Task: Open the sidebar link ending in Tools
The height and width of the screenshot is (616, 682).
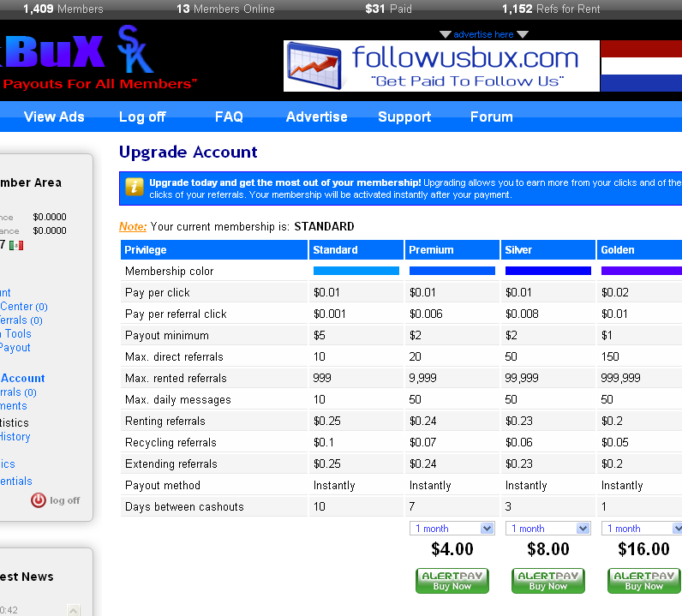Action: click(x=15, y=333)
